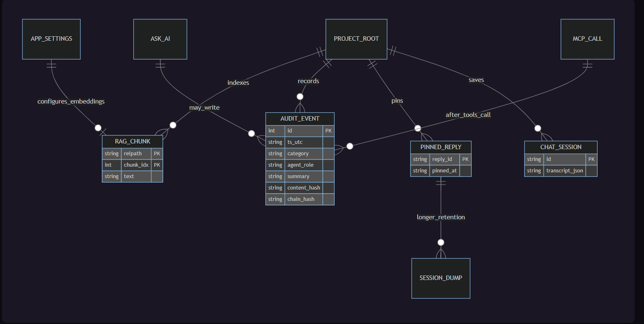Viewport: 644px width, 324px height.
Task: Select the MCP_CALL entity box
Action: (x=587, y=39)
